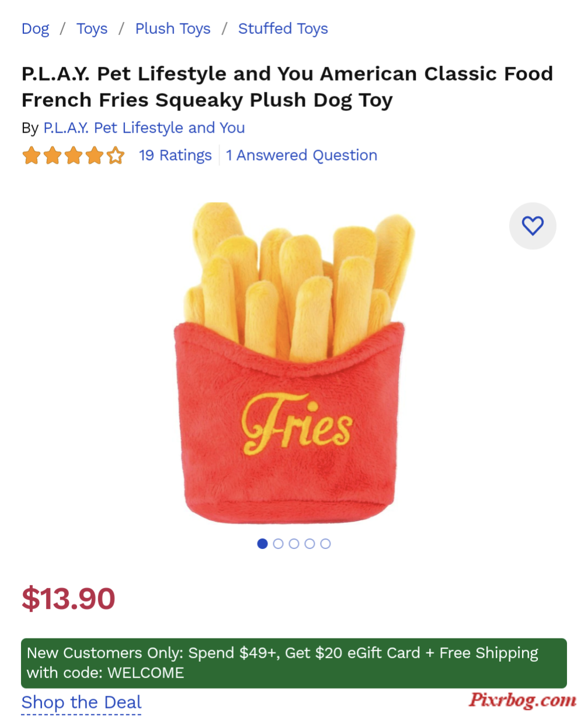This screenshot has height=719, width=588.
Task: Click the product title heading
Action: coord(287,87)
